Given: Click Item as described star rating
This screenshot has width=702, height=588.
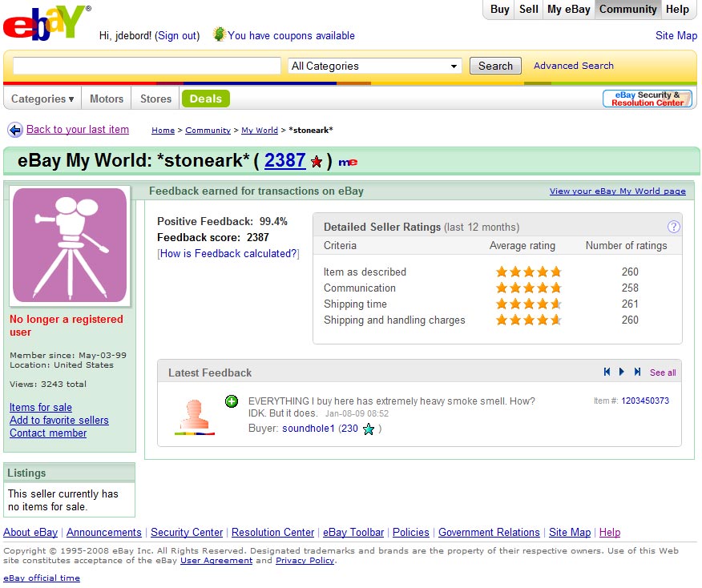Looking at the screenshot, I should click(528, 272).
